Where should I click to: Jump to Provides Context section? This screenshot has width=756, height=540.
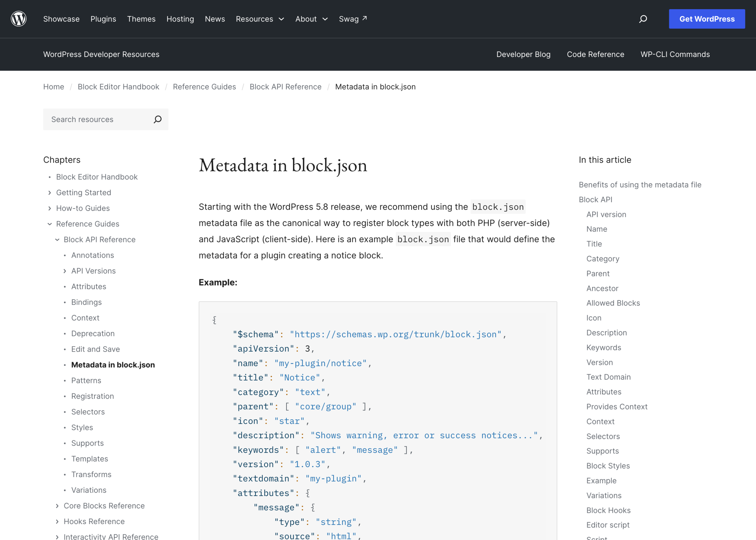(x=617, y=407)
